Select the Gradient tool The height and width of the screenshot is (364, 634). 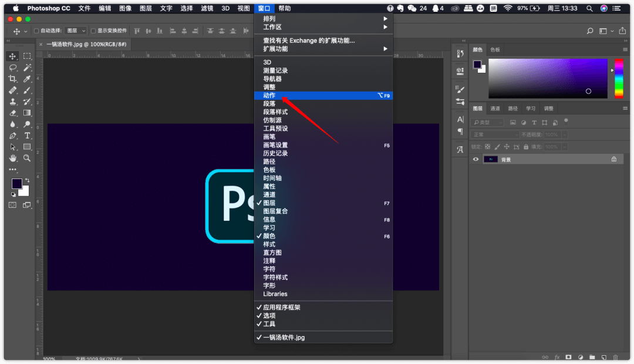point(27,113)
